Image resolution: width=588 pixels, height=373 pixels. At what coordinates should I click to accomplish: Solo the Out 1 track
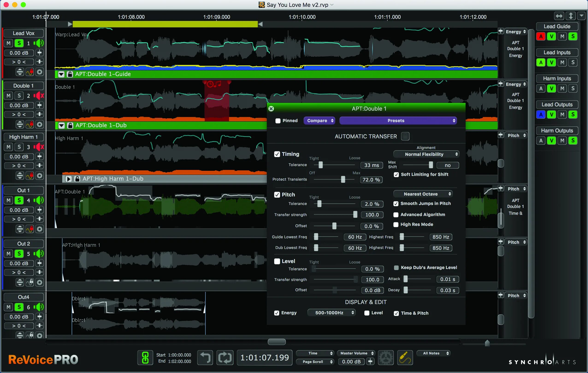click(x=19, y=200)
